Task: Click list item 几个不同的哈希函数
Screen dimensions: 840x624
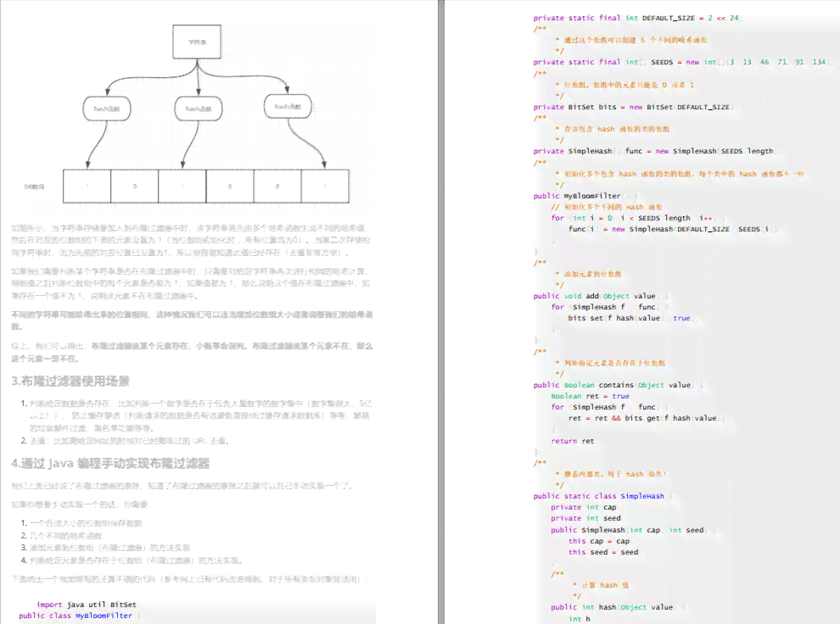Action: (x=65, y=535)
